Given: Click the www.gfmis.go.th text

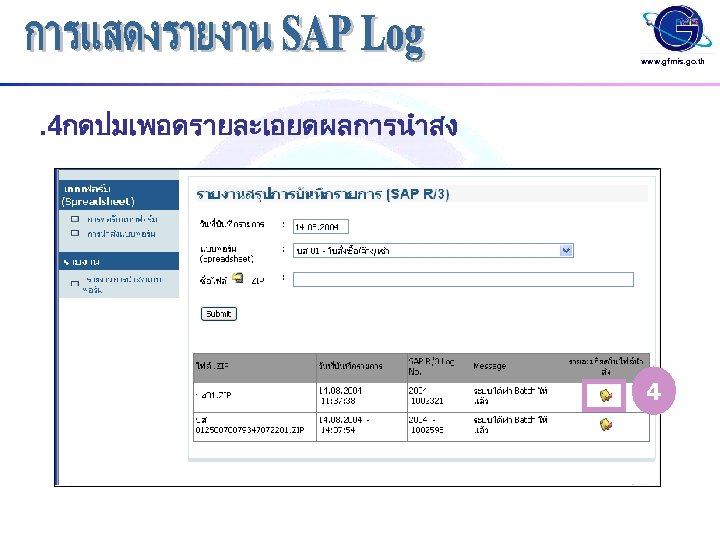Looking at the screenshot, I should point(673,61).
